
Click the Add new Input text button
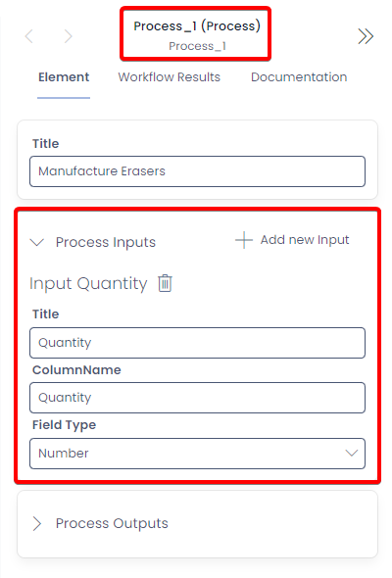[x=305, y=240]
